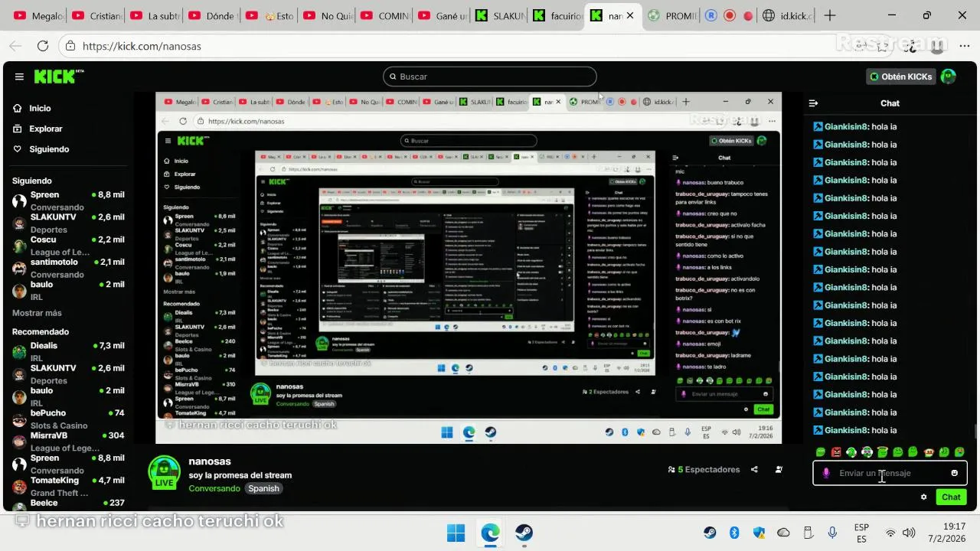Click the nanosas LIVE avatar below the video
The width and height of the screenshot is (980, 551).
164,472
